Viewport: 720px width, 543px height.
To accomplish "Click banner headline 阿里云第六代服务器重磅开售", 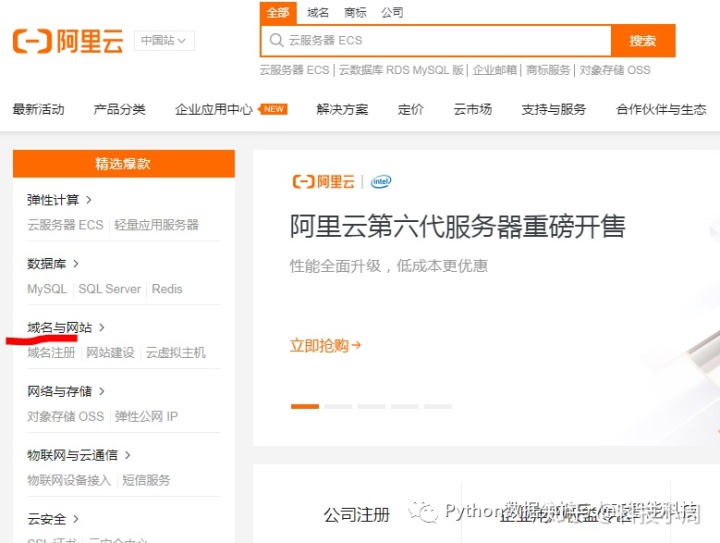I will pos(457,226).
